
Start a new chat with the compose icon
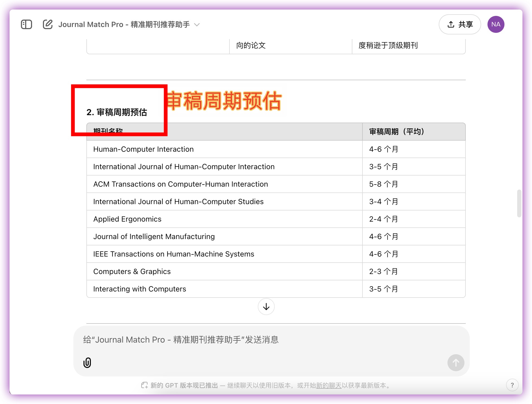48,24
